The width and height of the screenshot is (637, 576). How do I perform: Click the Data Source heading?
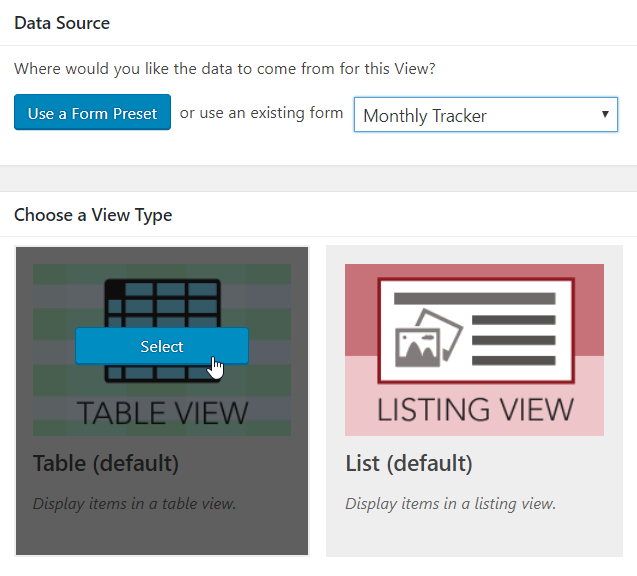[x=62, y=23]
